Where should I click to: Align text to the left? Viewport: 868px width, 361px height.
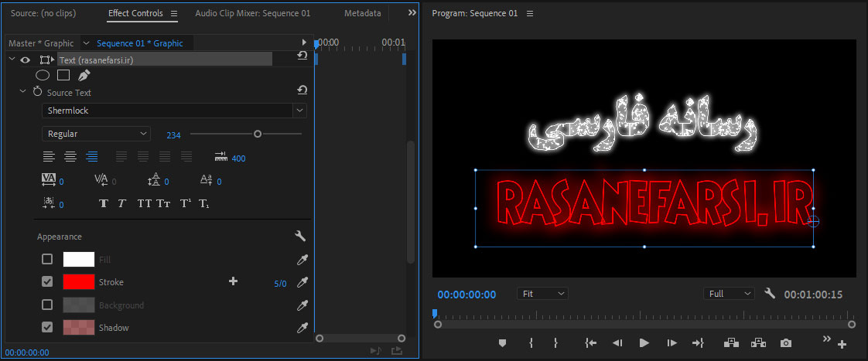tap(50, 157)
